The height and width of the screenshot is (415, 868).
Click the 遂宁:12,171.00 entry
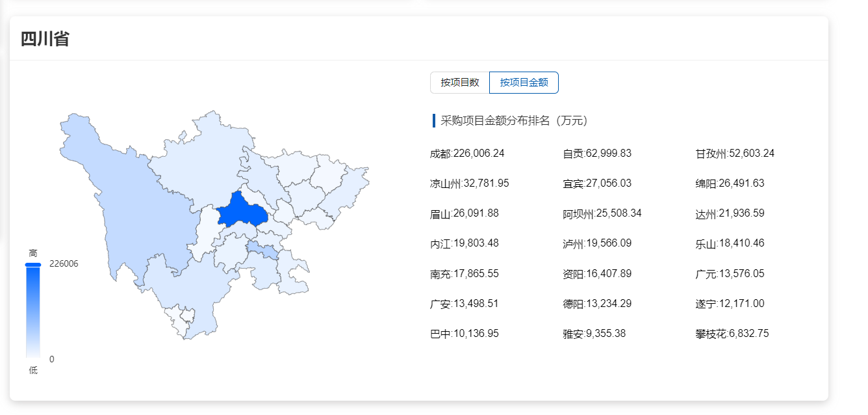click(x=730, y=304)
